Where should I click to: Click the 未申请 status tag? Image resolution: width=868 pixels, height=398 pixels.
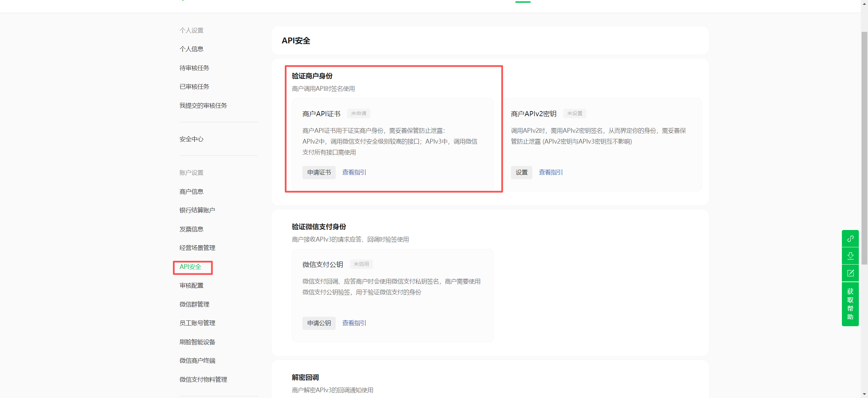point(358,113)
